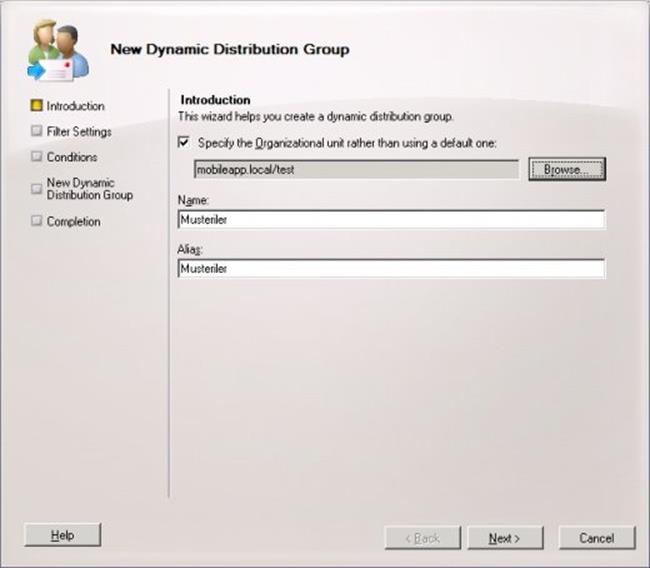Focus the Alias field containing Musteriler
Image resolution: width=650 pixels, height=568 pixels.
point(391,269)
